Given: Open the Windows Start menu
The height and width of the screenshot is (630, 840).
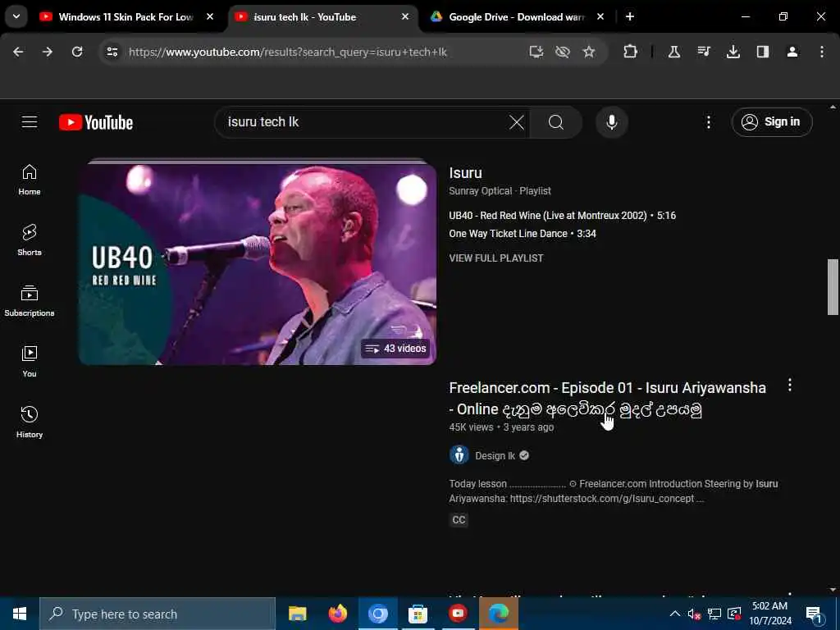Looking at the screenshot, I should (x=20, y=614).
